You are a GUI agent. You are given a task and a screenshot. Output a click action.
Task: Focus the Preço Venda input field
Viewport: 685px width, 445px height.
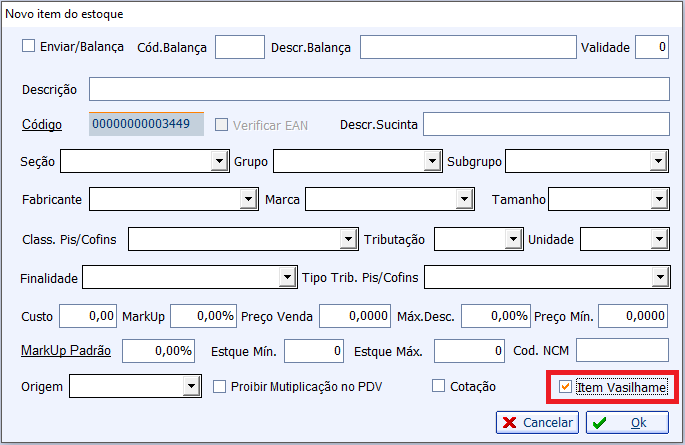coord(355,316)
